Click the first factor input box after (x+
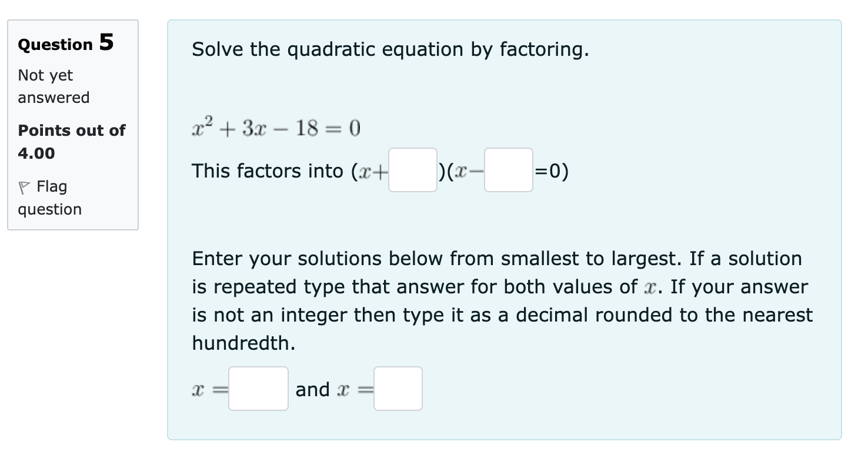Image resolution: width=868 pixels, height=455 pixels. (x=412, y=172)
